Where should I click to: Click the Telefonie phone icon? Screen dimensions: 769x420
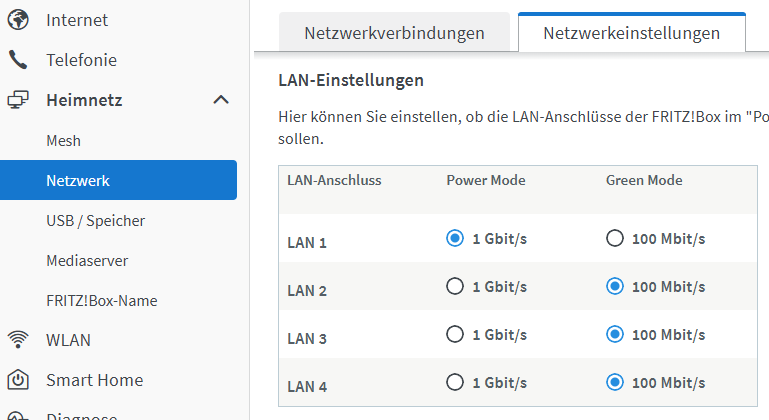click(x=18, y=60)
